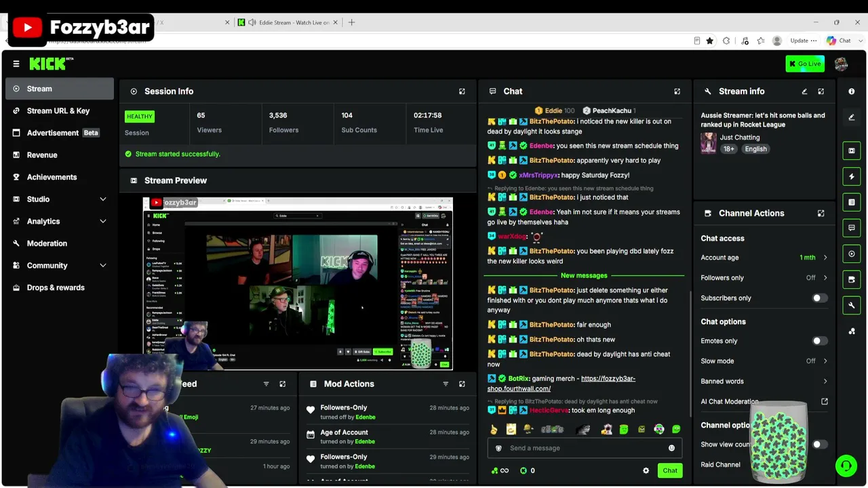Viewport: 868px width, 488px height.
Task: Click the Go Live button
Action: (x=805, y=64)
